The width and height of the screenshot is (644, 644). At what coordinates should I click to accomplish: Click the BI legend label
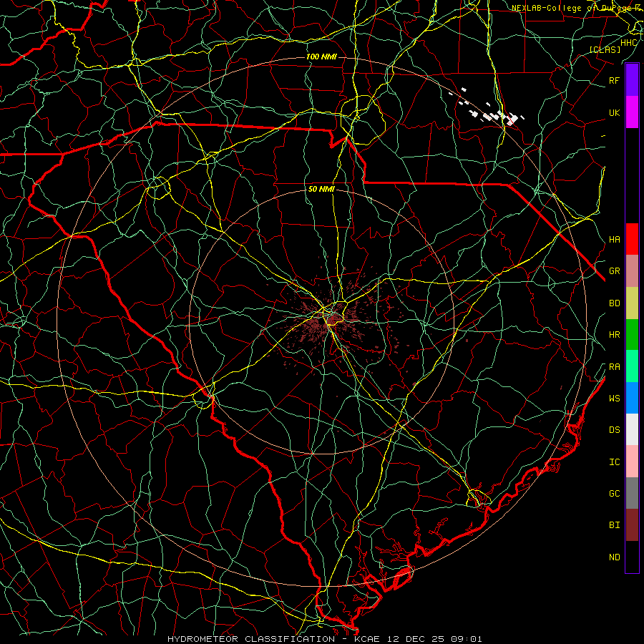point(614,525)
